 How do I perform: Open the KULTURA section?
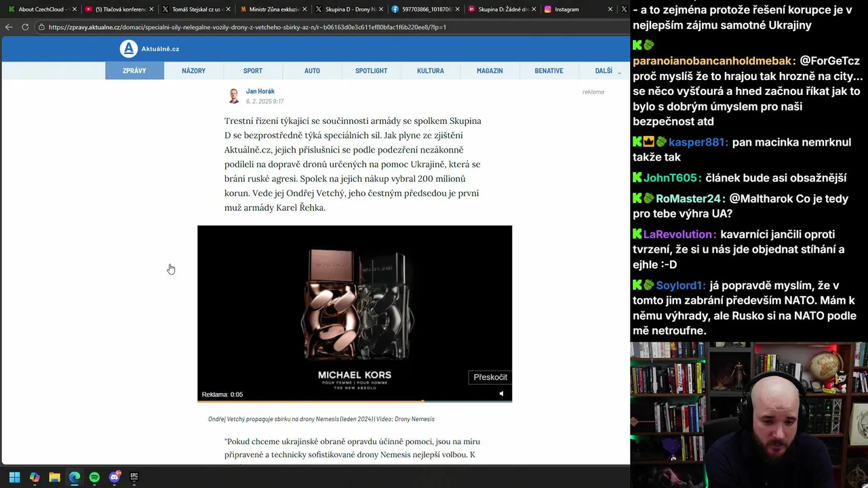pos(431,70)
